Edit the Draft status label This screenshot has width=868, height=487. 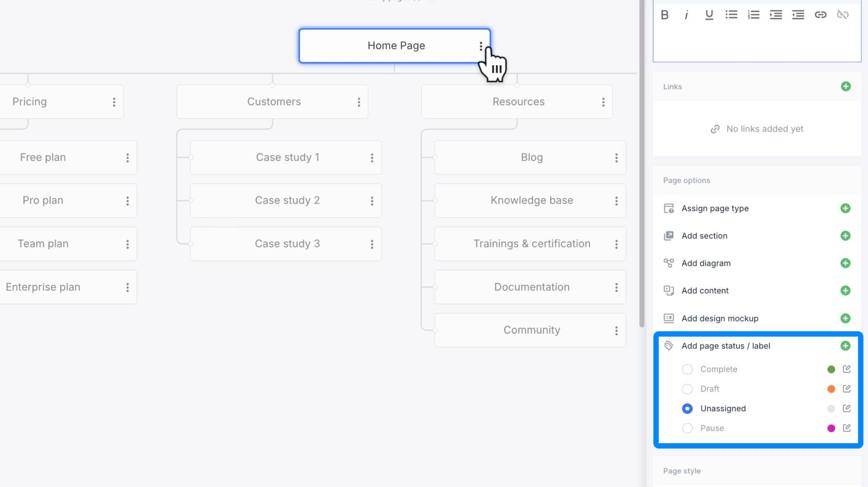click(847, 388)
